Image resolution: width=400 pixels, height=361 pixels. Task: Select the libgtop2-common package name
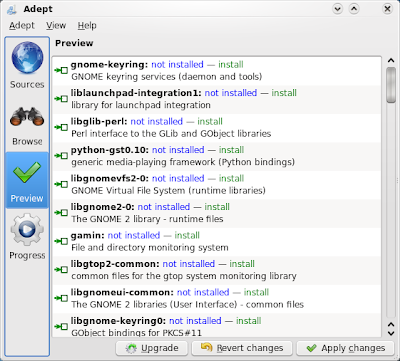115,264
